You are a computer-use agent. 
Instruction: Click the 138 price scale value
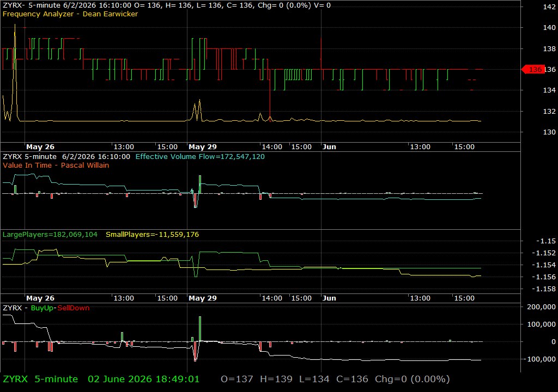[x=549, y=49]
